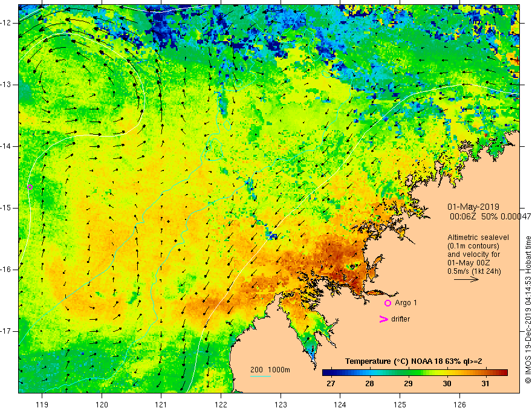Click the 120 longitude axis label

pyautogui.click(x=102, y=404)
